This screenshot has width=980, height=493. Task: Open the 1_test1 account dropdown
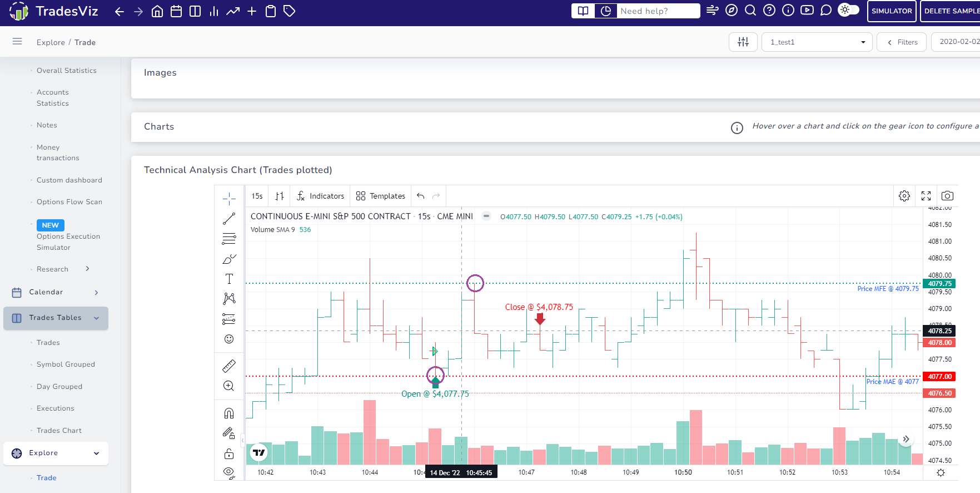pyautogui.click(x=817, y=42)
